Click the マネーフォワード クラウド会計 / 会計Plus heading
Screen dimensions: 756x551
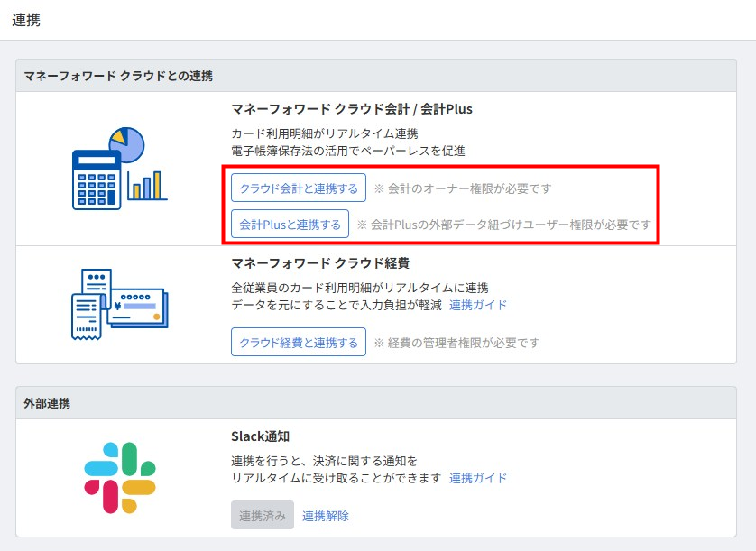[352, 109]
